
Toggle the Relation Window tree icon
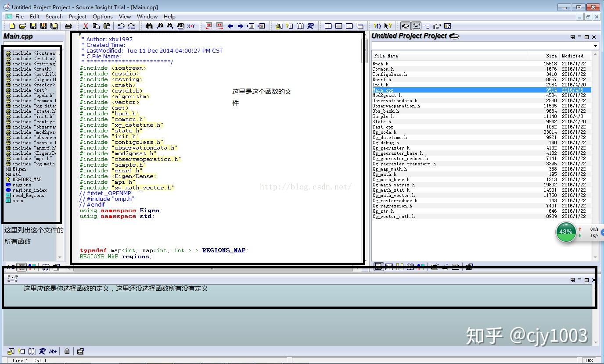click(427, 26)
